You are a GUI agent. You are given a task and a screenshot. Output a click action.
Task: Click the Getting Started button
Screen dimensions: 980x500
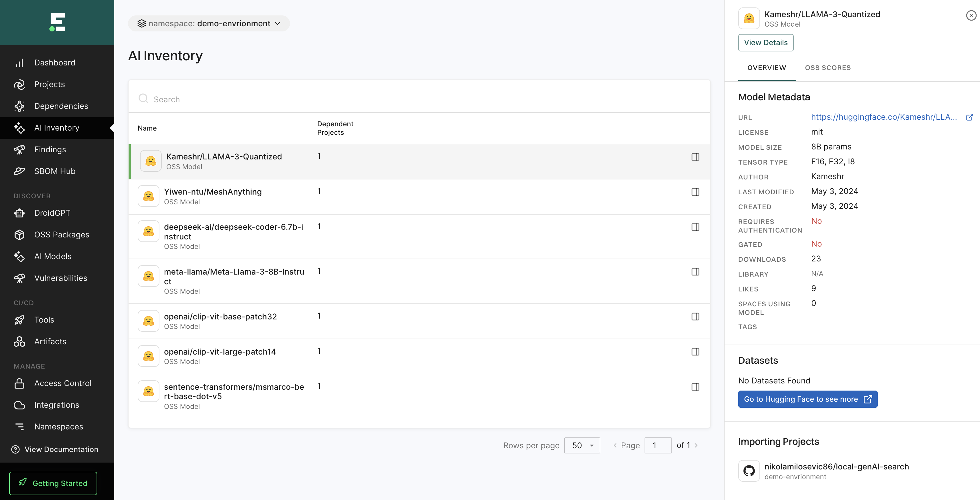coord(53,483)
